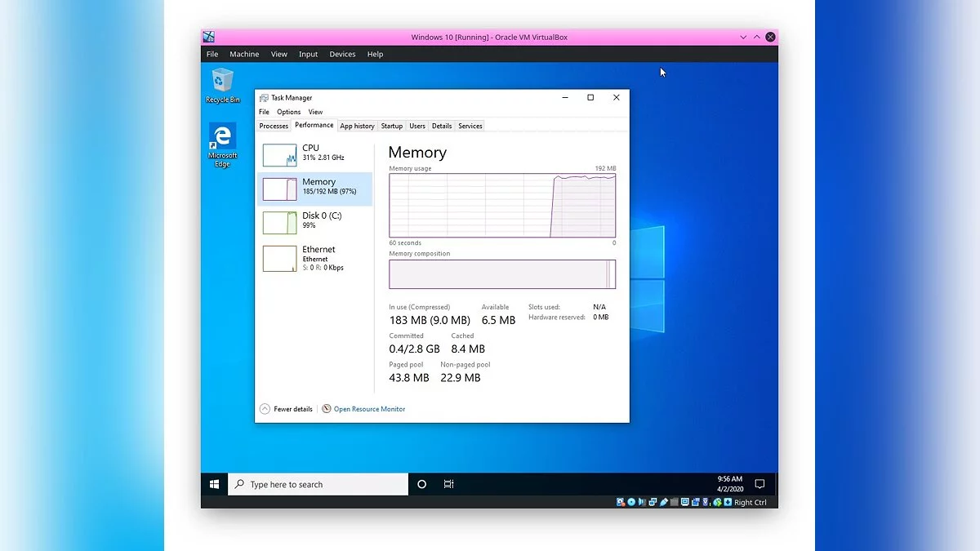Click VirtualBox audio status indicator
The height and width of the screenshot is (551, 980).
point(642,502)
